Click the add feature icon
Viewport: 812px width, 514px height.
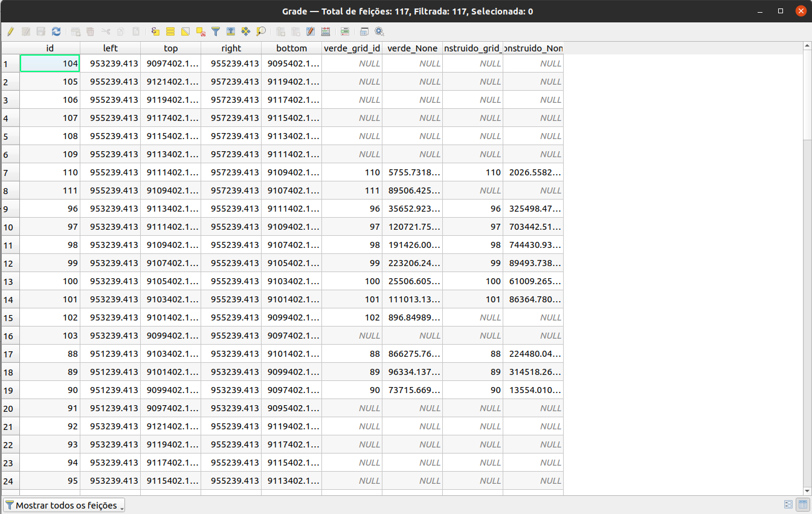(x=76, y=31)
